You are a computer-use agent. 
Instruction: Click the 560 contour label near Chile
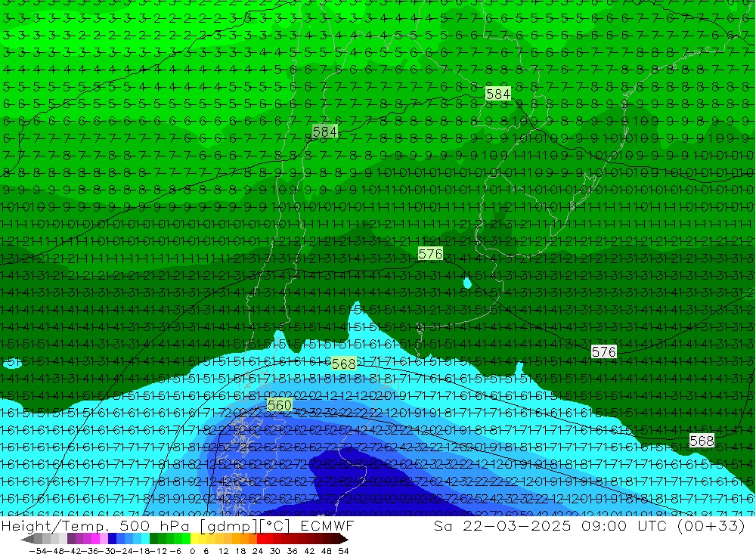click(279, 406)
